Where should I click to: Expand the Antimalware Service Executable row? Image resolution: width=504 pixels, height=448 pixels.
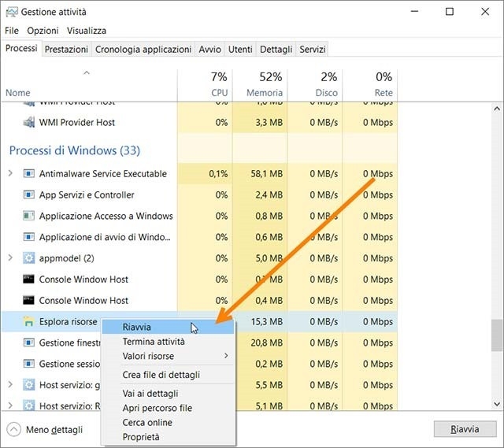10,173
